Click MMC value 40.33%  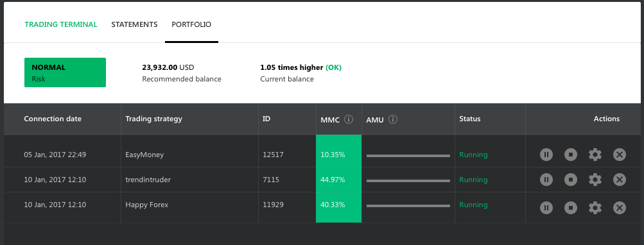(333, 205)
